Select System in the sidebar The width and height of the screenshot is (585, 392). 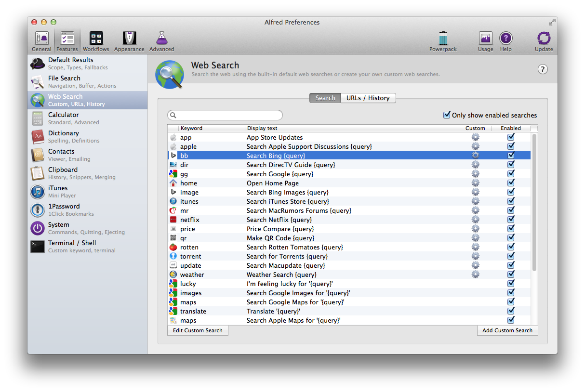click(x=87, y=228)
